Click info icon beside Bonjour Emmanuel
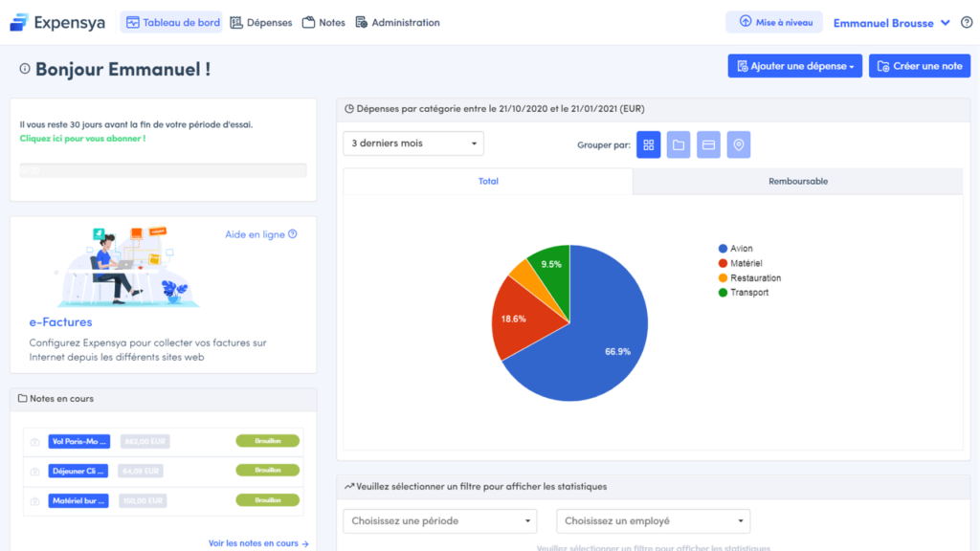Viewport: 980px width, 551px height. tap(24, 69)
